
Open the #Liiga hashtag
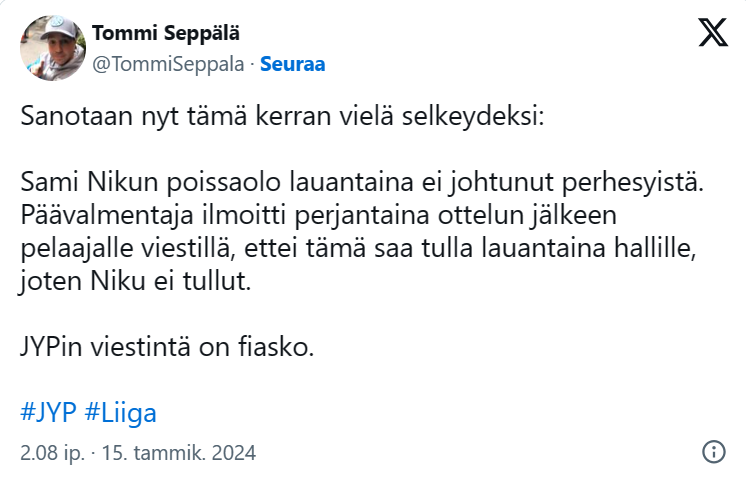click(121, 412)
